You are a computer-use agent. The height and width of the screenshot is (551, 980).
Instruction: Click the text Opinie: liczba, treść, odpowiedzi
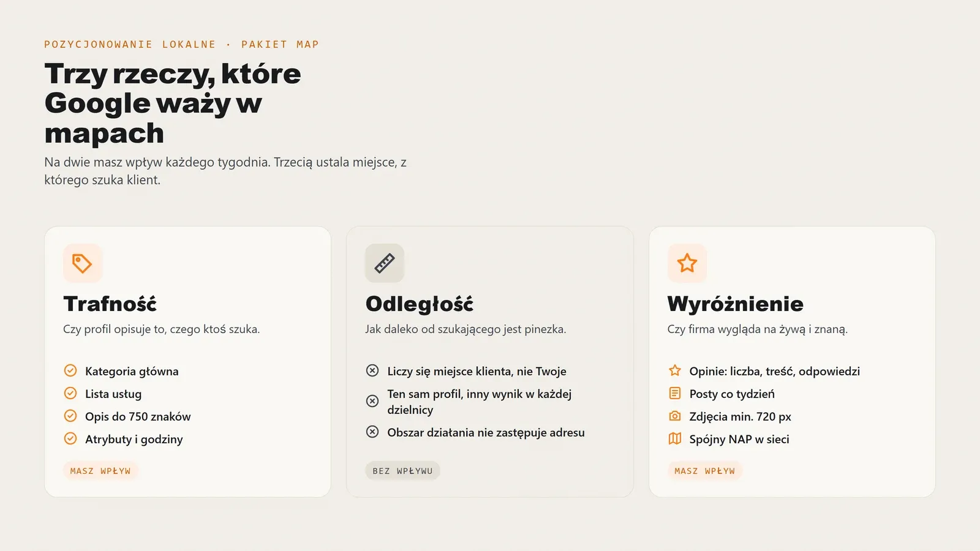[775, 371]
